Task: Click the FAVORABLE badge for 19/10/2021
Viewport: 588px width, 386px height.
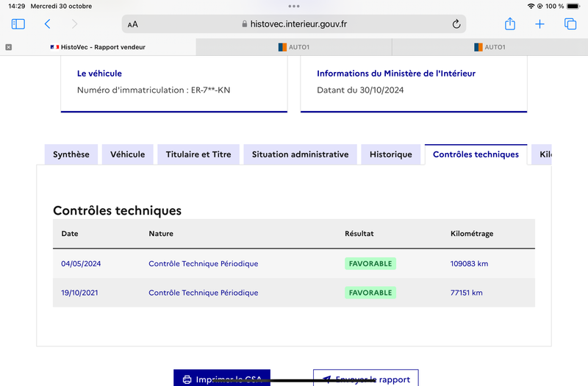Action: (370, 293)
